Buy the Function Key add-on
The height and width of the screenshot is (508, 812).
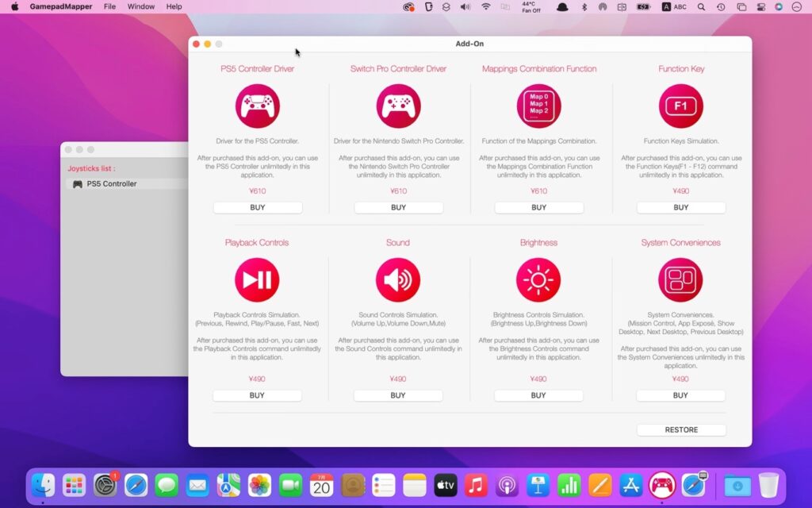click(680, 207)
